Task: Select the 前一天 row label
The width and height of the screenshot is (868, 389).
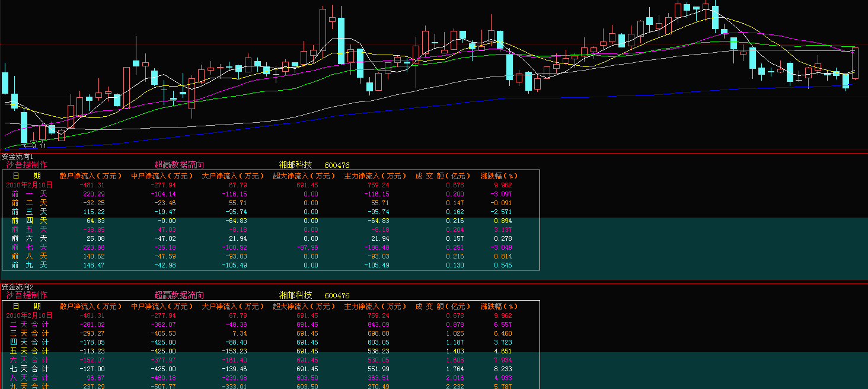Action: [29, 194]
